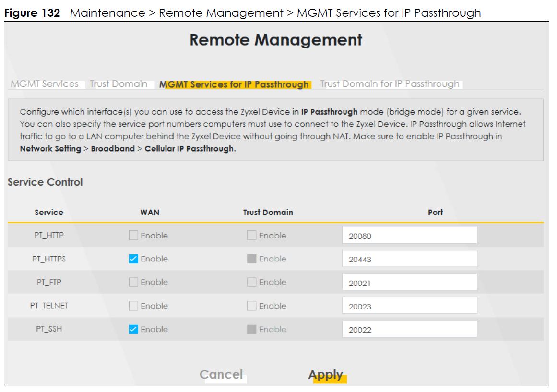The height and width of the screenshot is (392, 557).
Task: Disable WAN access for PT_SSH
Action: [133, 330]
